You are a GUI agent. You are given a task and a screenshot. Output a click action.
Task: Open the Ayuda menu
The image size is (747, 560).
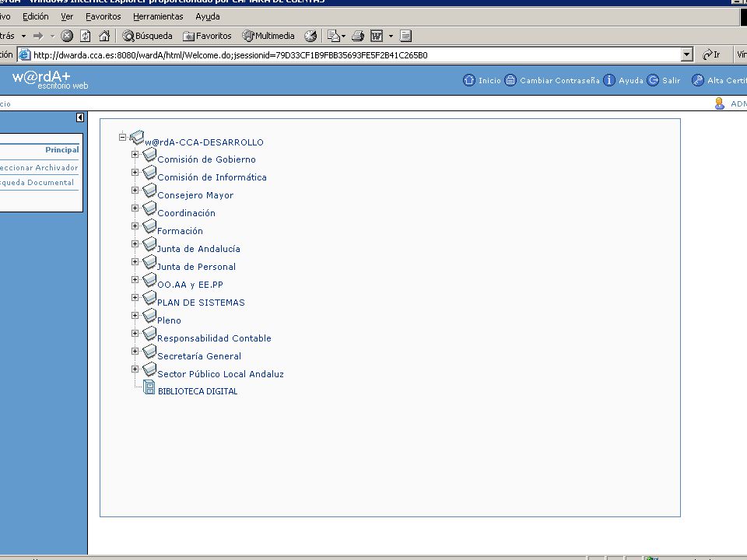[x=207, y=16]
